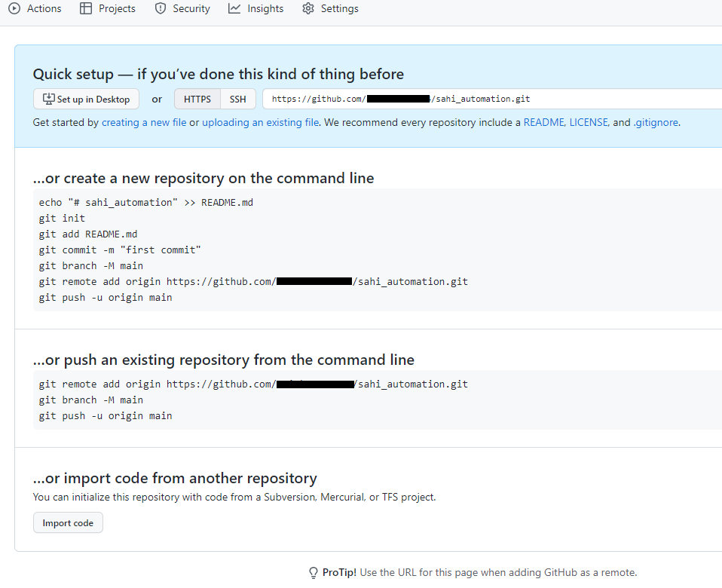Click the Actions play icon
The image size is (722, 588).
(x=14, y=9)
